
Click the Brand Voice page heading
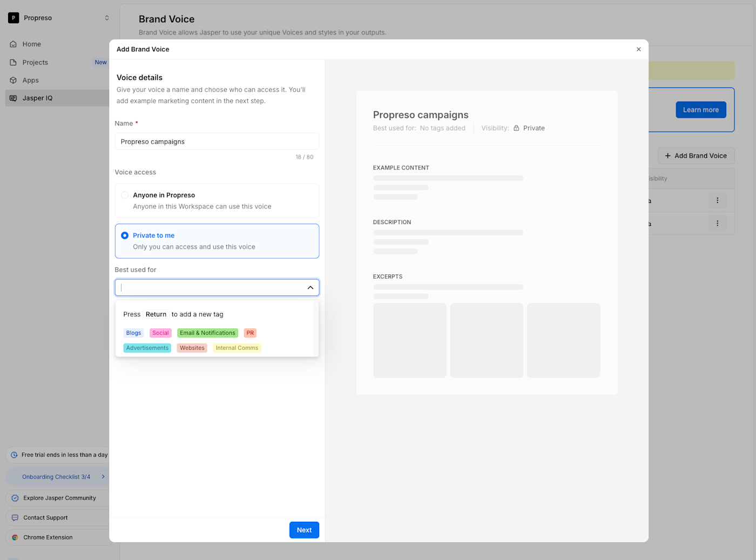[166, 19]
